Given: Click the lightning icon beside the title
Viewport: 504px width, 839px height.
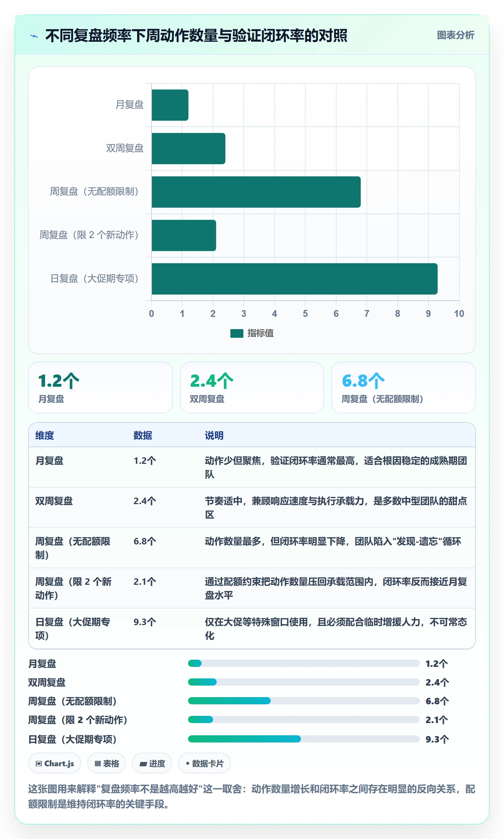Looking at the screenshot, I should 34,36.
